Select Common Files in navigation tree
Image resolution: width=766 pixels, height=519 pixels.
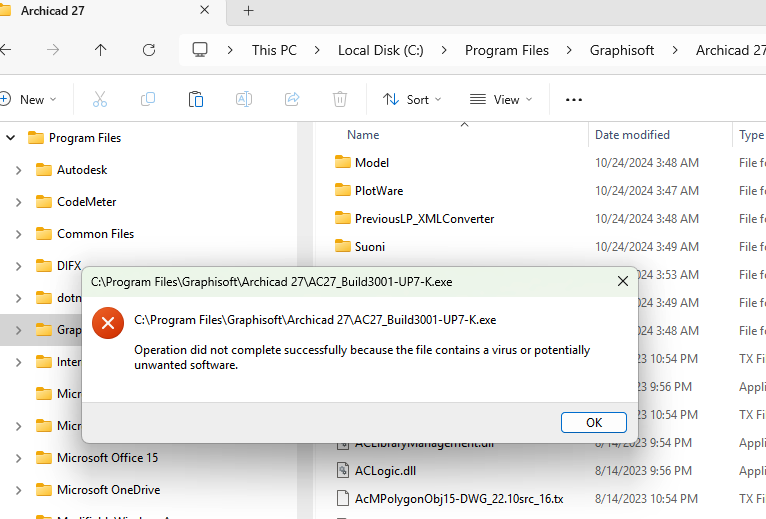[x=95, y=234]
